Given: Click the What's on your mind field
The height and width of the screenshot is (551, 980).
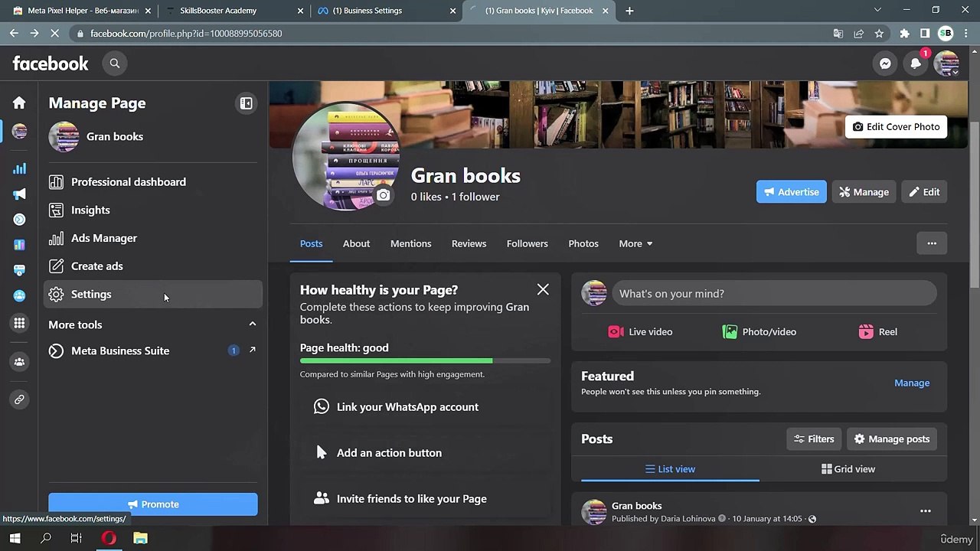Looking at the screenshot, I should pos(774,294).
